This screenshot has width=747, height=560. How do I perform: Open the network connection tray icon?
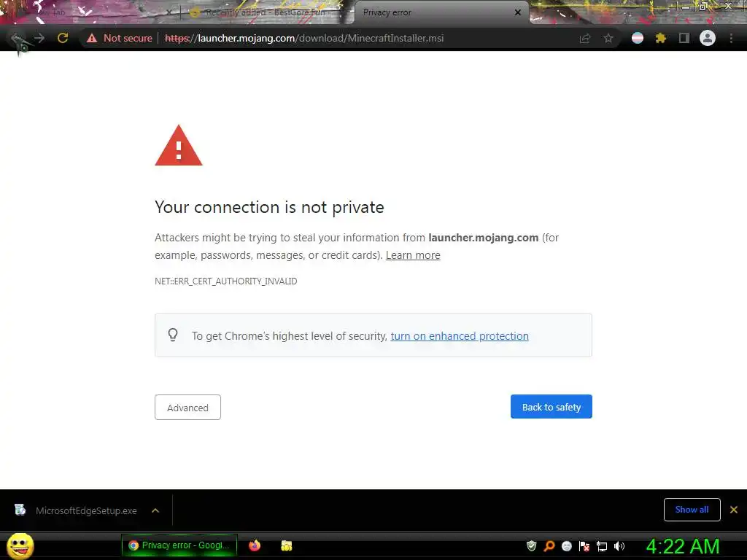(x=602, y=546)
